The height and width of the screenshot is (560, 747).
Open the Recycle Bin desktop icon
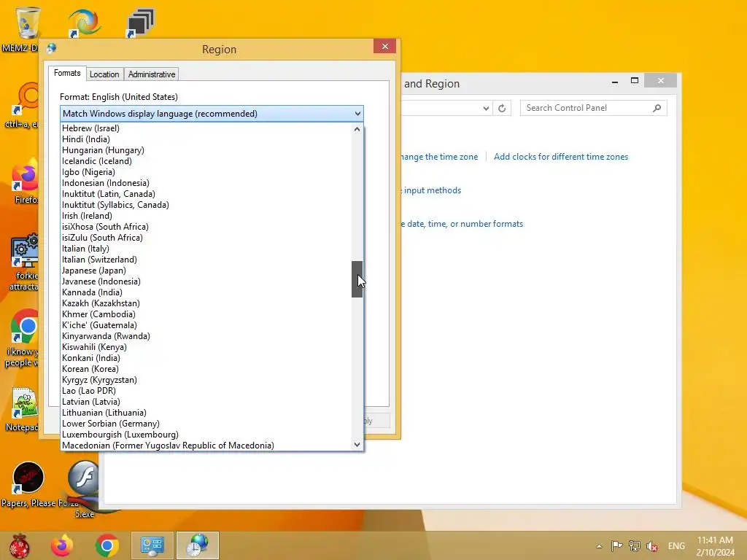coord(27,23)
